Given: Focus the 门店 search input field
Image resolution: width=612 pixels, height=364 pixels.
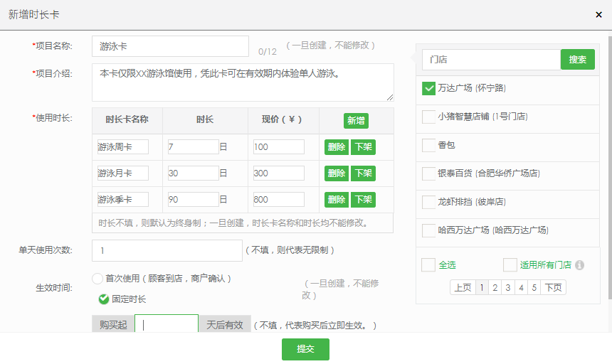Looking at the screenshot, I should tap(491, 60).
